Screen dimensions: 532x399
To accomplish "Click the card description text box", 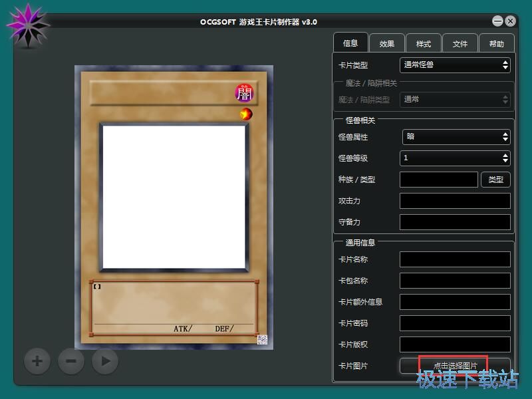I will 174,308.
